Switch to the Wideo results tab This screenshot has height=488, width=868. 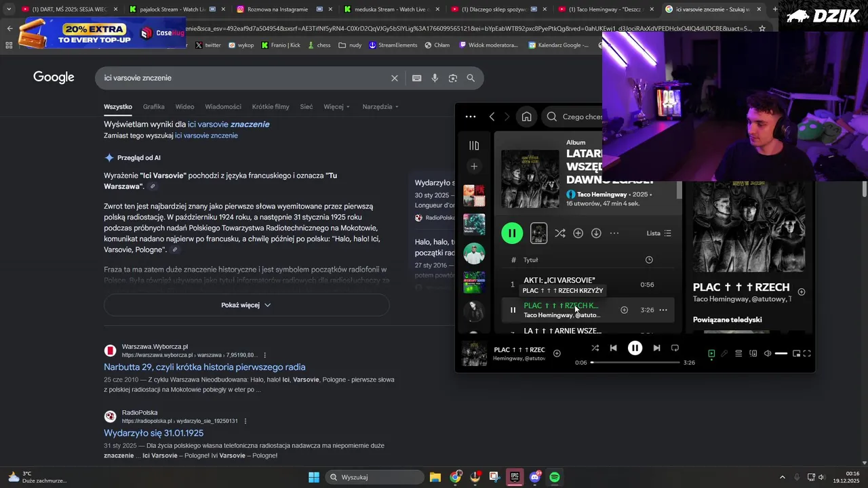[184, 106]
